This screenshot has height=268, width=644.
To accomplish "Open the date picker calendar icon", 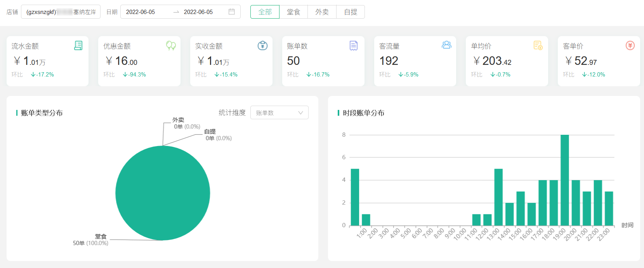I will click(x=232, y=12).
